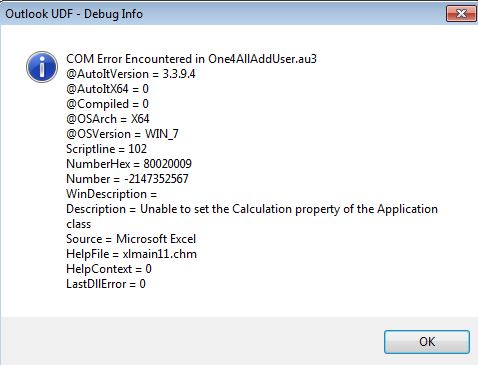This screenshot has width=478, height=365.
Task: Click the blue information icon
Action: [42, 67]
